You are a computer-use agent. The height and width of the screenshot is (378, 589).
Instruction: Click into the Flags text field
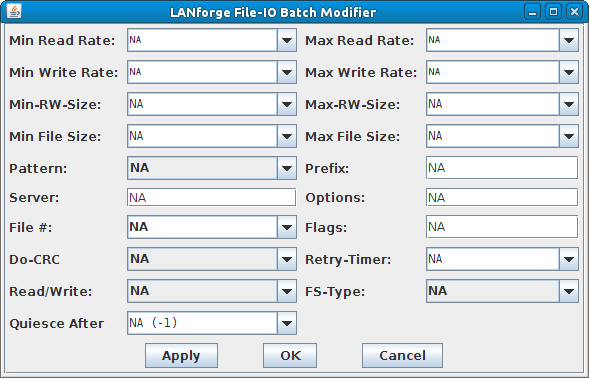[x=502, y=227]
